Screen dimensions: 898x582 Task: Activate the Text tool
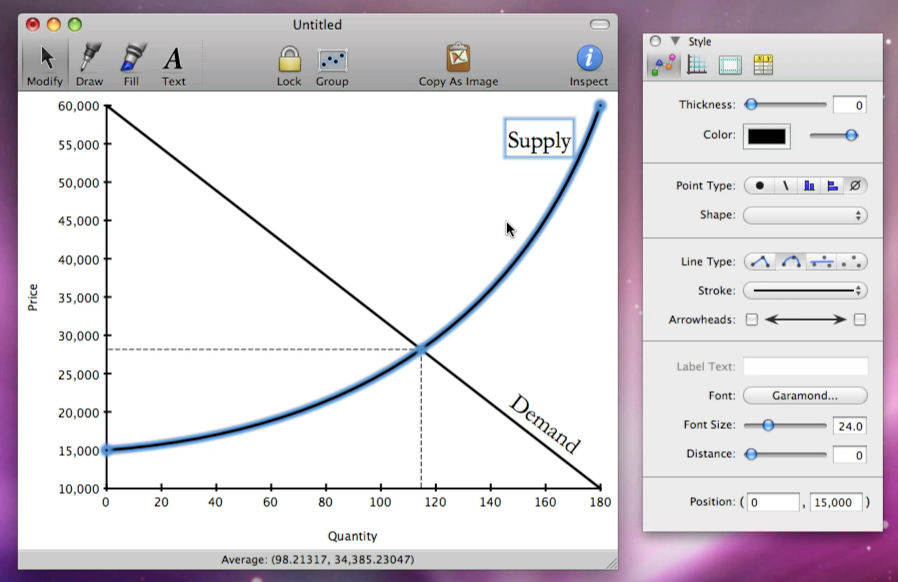click(173, 59)
